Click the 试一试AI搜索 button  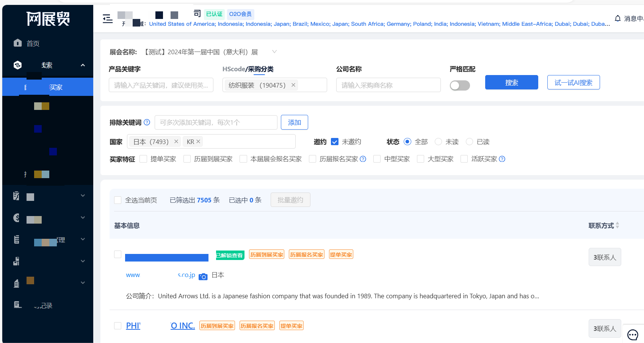[x=573, y=82]
